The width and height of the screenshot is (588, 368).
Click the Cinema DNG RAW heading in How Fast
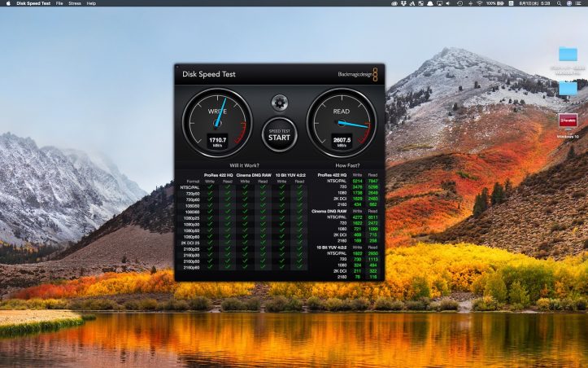click(329, 211)
